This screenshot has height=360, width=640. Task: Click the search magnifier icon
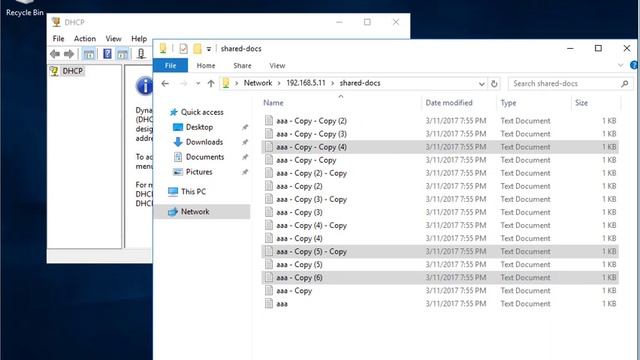624,84
